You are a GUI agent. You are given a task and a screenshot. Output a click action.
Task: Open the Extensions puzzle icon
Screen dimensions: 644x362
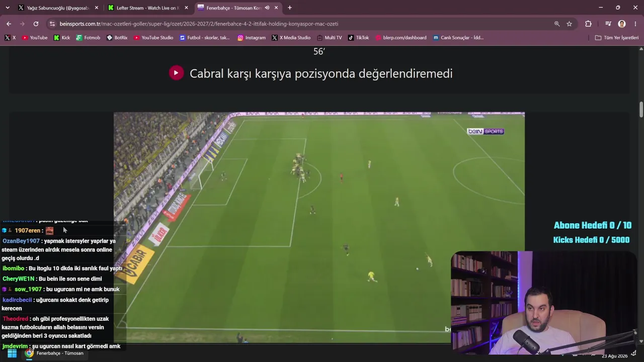588,24
